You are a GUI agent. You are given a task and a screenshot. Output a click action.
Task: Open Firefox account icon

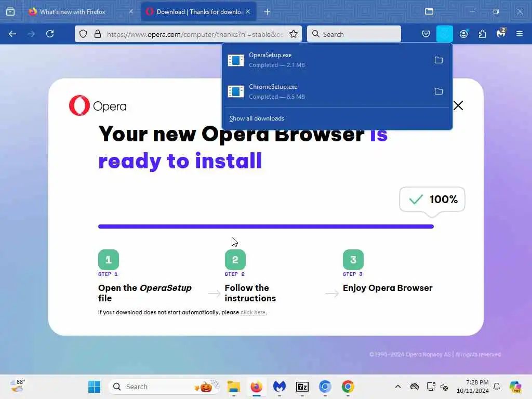463,34
